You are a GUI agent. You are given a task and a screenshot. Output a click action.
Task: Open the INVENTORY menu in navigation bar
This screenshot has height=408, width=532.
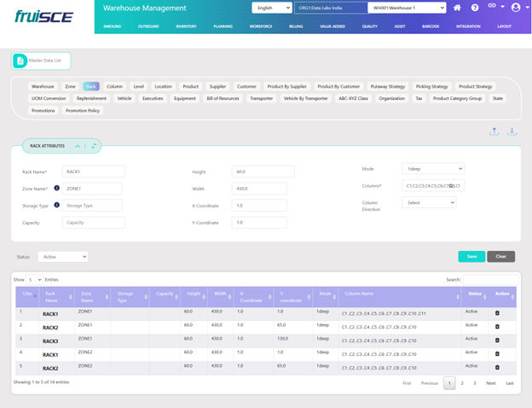click(186, 26)
